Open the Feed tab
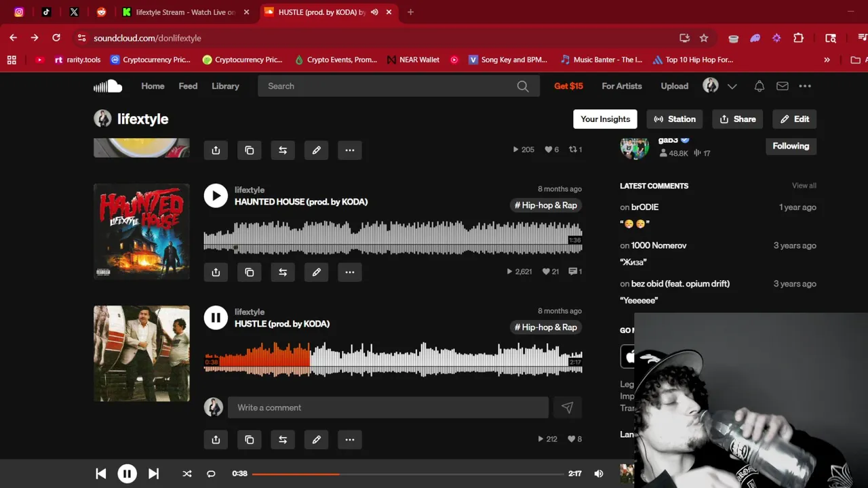 (x=188, y=86)
